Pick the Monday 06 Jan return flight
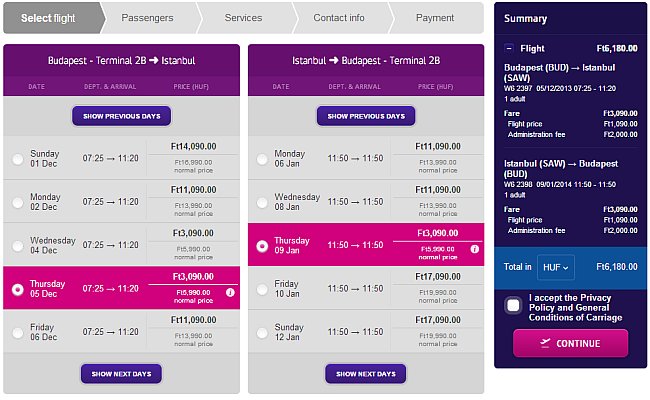650x400 pixels. click(262, 160)
